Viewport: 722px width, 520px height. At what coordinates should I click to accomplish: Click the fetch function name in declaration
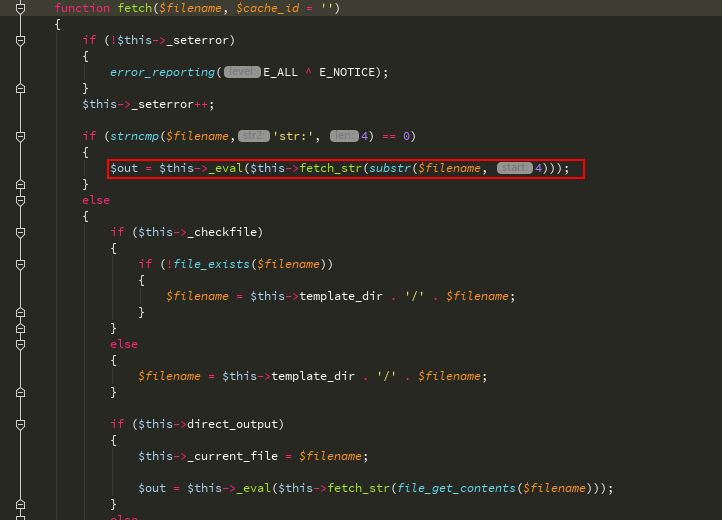(x=134, y=8)
